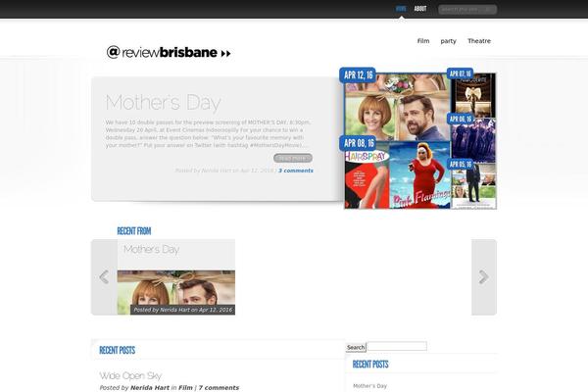Open author Nerida Hart under Wide Open Sky

coord(150,387)
